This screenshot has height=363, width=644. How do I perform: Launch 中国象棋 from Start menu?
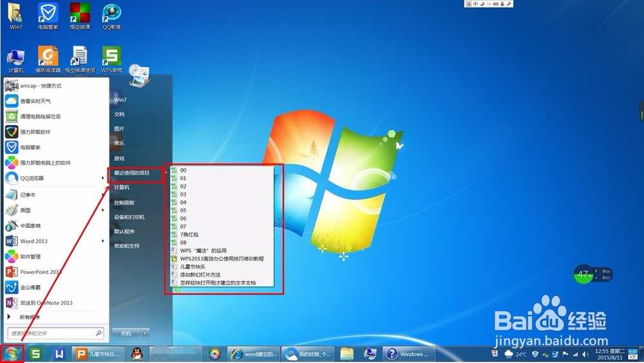(55, 226)
